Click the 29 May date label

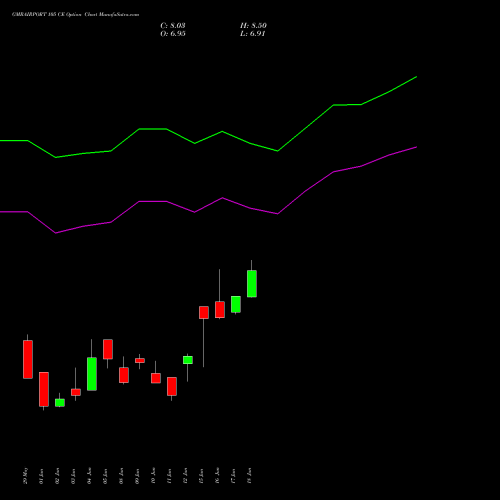tap(26, 476)
